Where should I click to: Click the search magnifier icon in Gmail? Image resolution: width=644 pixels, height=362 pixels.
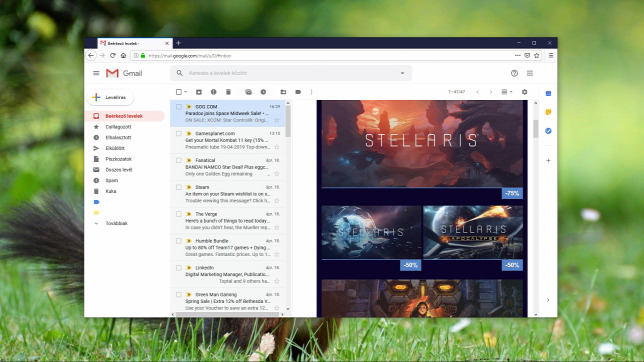click(179, 73)
